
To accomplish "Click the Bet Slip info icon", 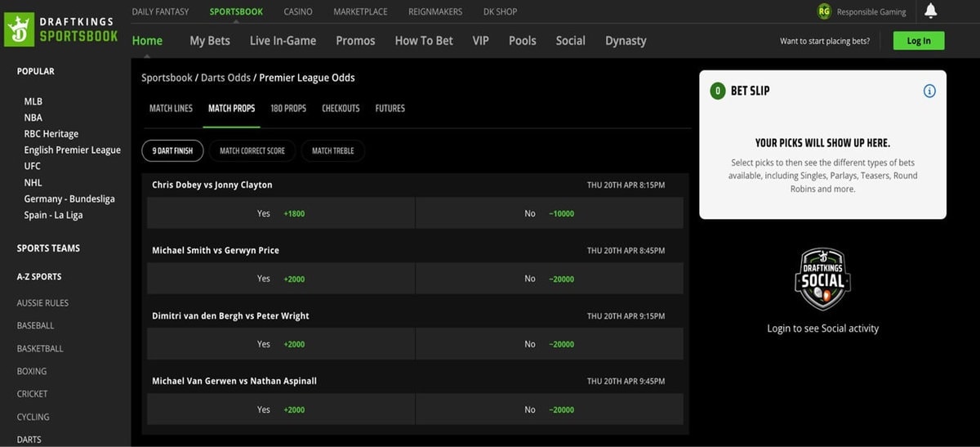I will (x=929, y=91).
